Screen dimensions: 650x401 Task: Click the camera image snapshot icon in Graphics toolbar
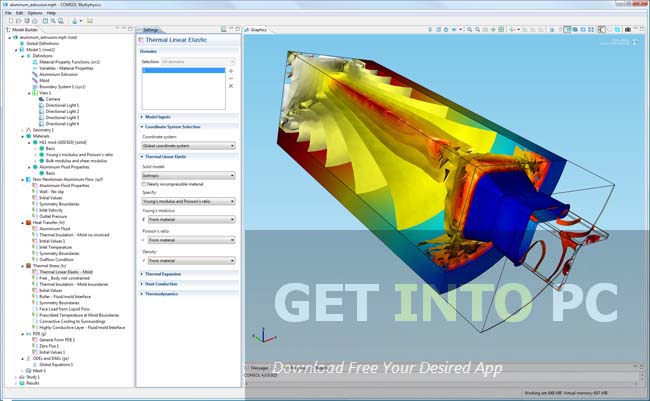pyautogui.click(x=628, y=29)
